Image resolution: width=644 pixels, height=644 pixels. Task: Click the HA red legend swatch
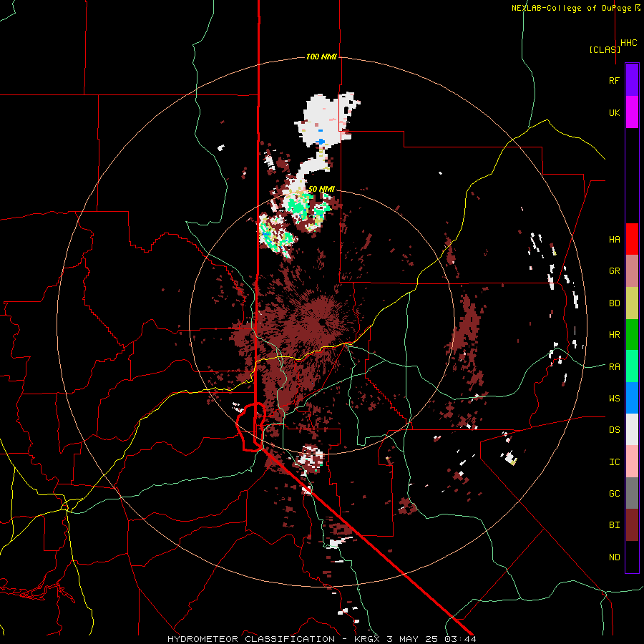tap(632, 239)
